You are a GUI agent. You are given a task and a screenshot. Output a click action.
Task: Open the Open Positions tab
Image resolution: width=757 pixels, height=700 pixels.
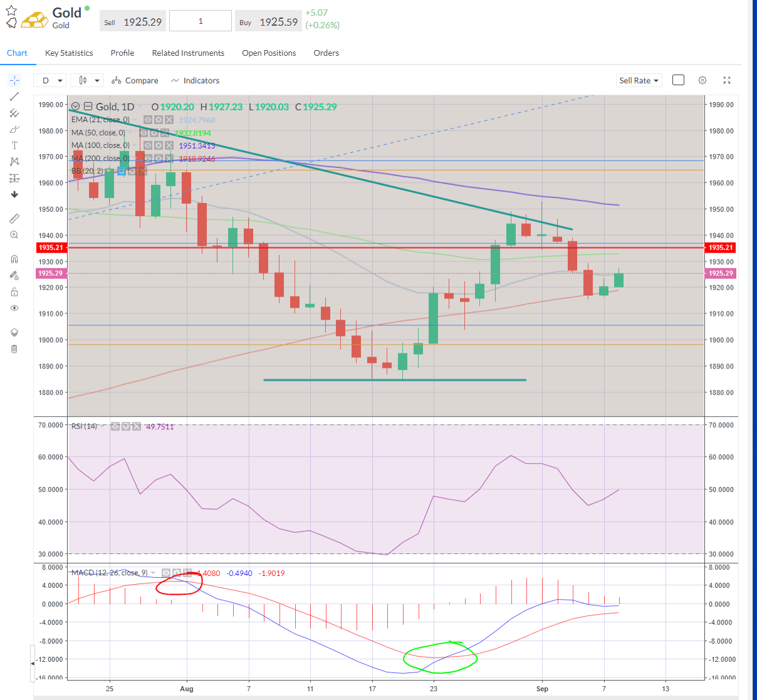coord(269,53)
